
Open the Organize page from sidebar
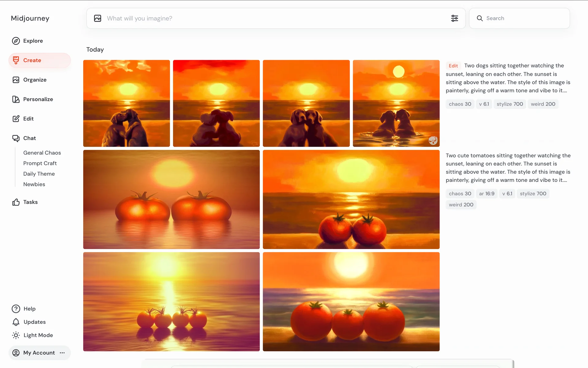tap(35, 80)
